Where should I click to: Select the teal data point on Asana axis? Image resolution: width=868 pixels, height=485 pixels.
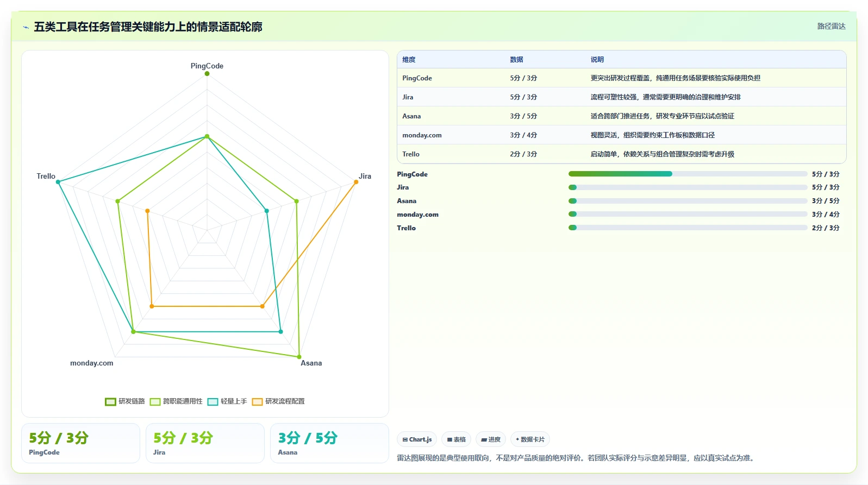point(280,331)
